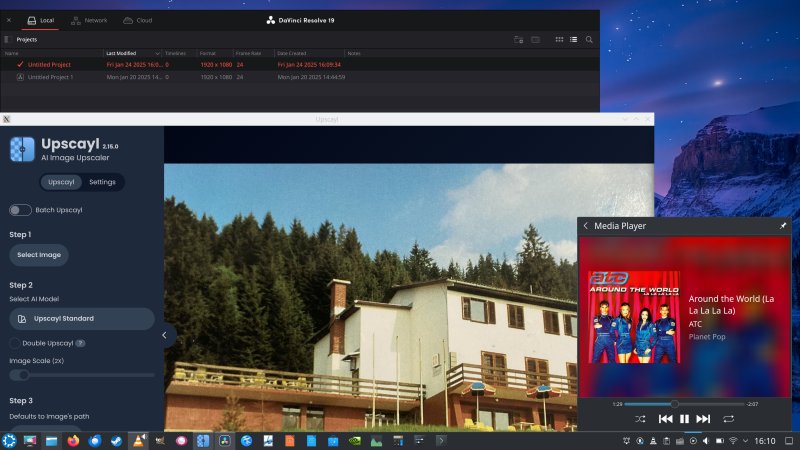Select the Untitled Project row

point(300,65)
